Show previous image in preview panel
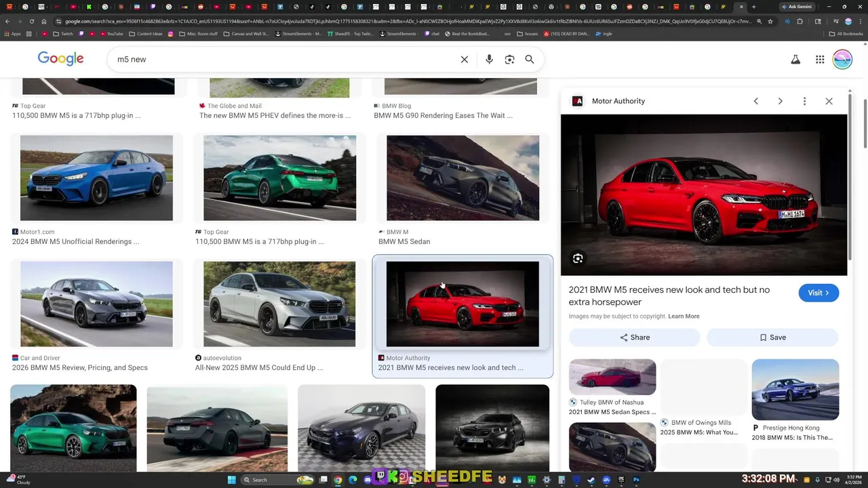This screenshot has height=488, width=868. tap(755, 101)
